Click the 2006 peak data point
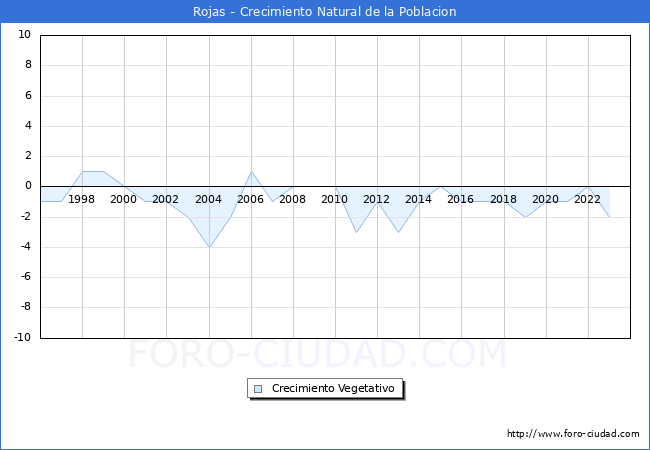650x450 pixels. point(251,172)
